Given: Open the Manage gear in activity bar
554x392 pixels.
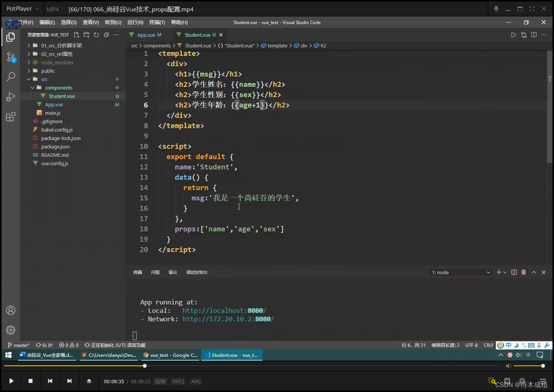Looking at the screenshot, I should point(11,330).
